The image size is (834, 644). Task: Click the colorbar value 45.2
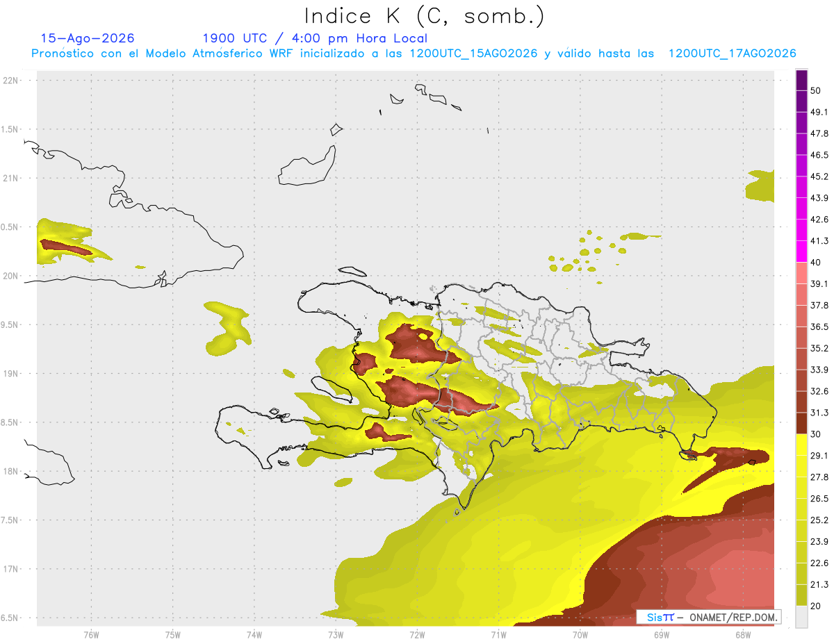[819, 176]
